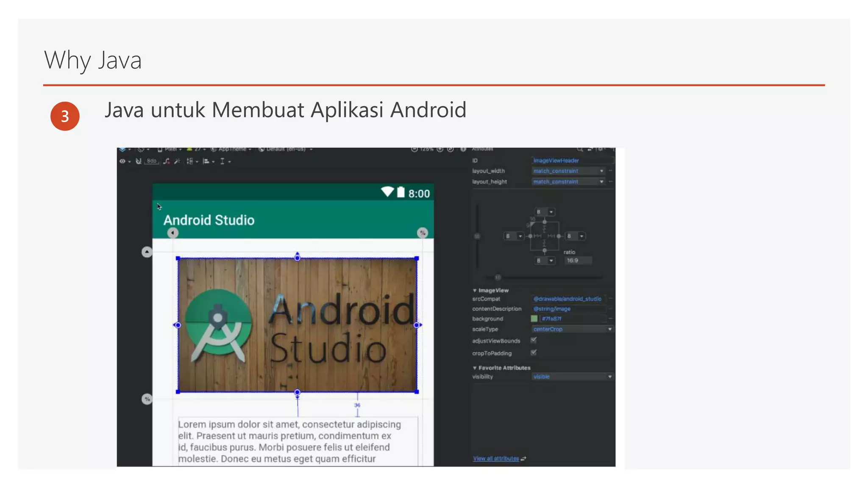Viewport: 868px width, 488px height.
Task: Click the View all attributes link
Action: click(496, 458)
